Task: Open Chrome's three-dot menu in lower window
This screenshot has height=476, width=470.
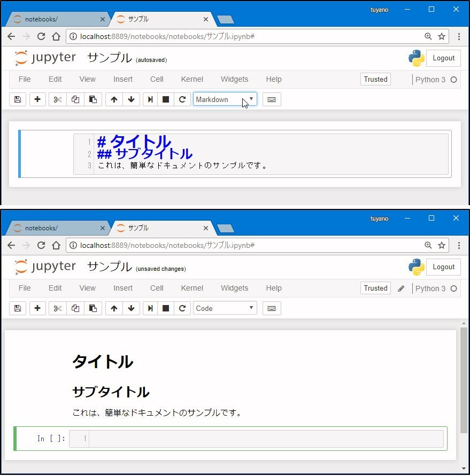Action: [459, 245]
